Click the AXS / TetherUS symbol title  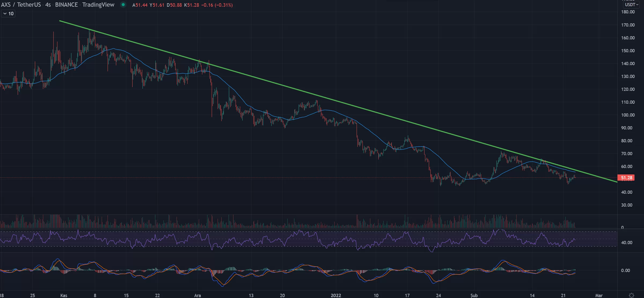(x=21, y=5)
